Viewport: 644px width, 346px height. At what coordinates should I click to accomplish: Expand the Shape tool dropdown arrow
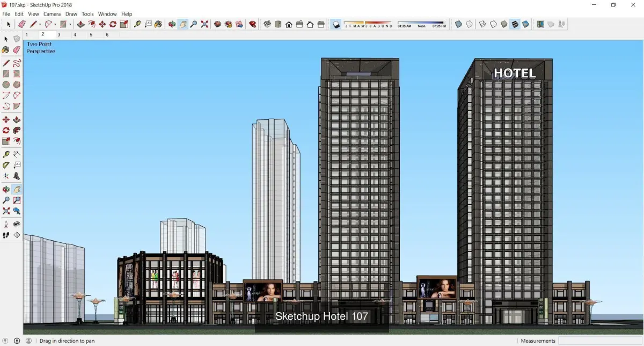(x=70, y=24)
